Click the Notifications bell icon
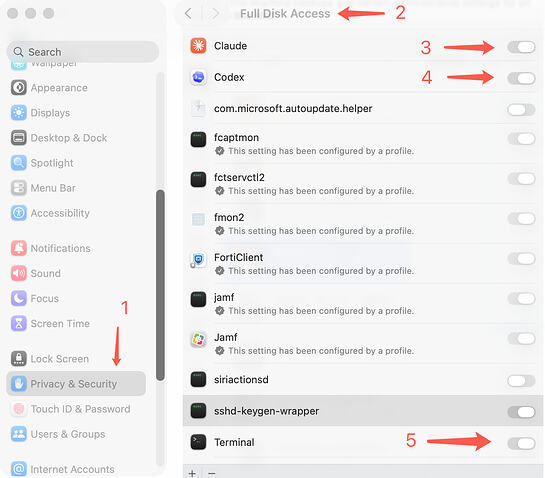 click(18, 248)
